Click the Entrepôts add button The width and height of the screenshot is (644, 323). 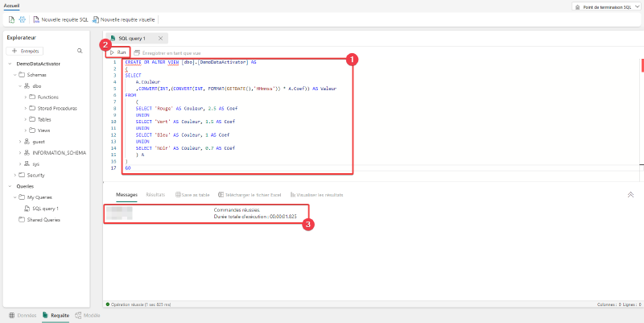coord(25,51)
